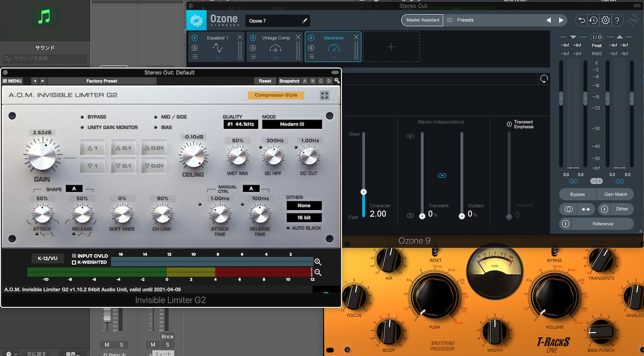
Task: Add a new Ozone module slot
Action: click(391, 47)
